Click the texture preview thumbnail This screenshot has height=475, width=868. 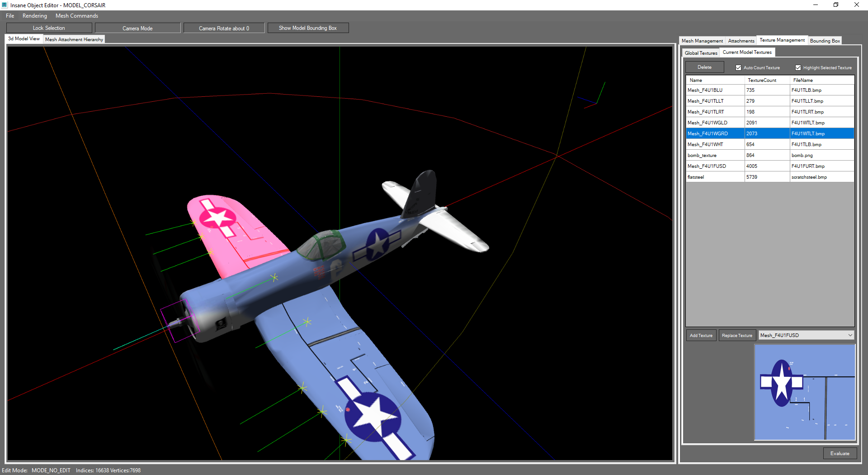pyautogui.click(x=805, y=392)
